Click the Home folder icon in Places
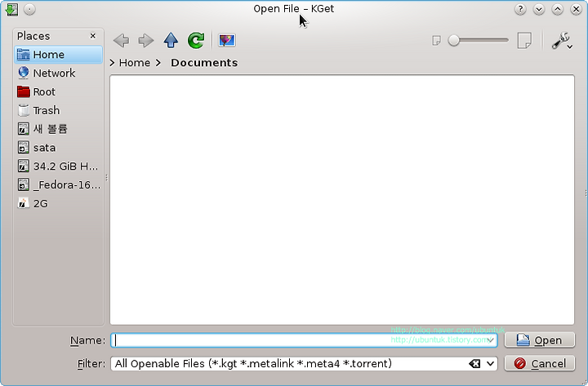The width and height of the screenshot is (588, 386). (x=23, y=55)
